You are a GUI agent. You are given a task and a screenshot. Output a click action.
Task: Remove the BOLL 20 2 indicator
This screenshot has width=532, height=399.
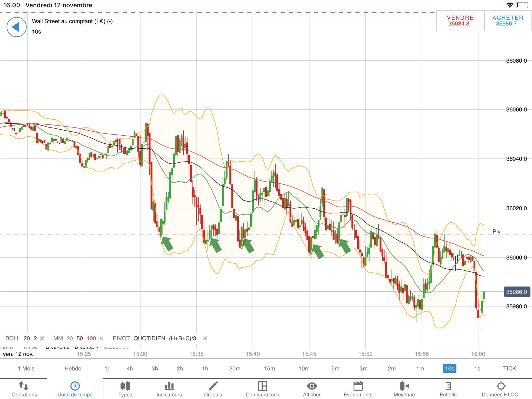42,338
